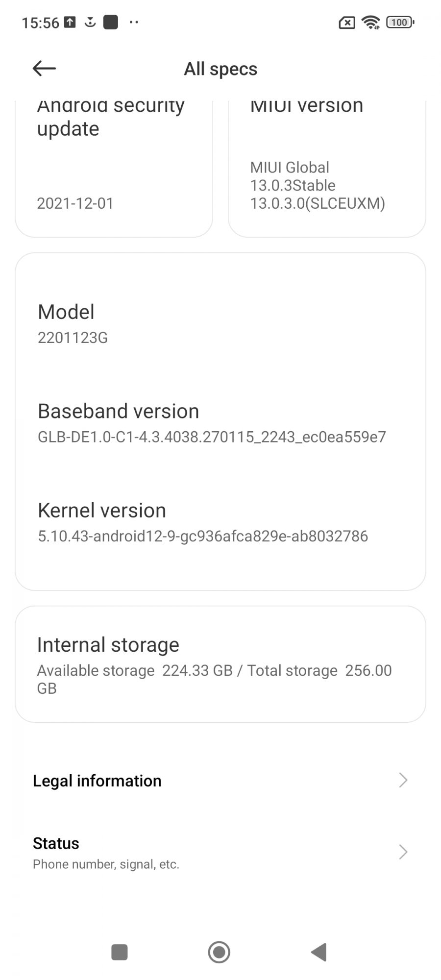441x980 pixels.
Task: Tap the upload notification icon
Action: (x=71, y=22)
